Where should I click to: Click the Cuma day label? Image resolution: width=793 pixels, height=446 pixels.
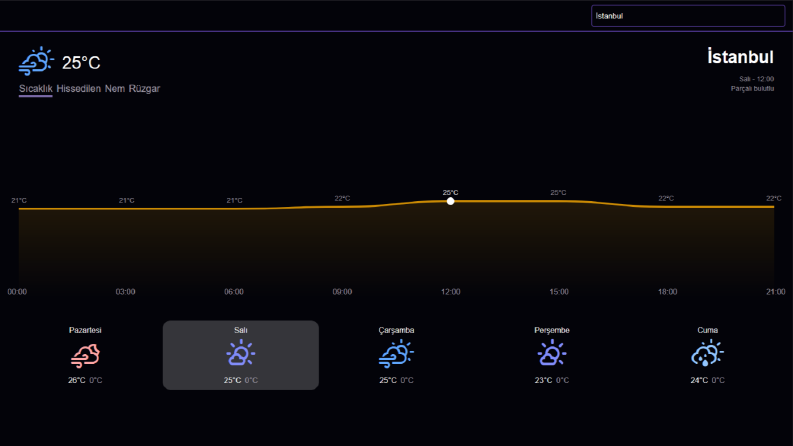click(708, 330)
